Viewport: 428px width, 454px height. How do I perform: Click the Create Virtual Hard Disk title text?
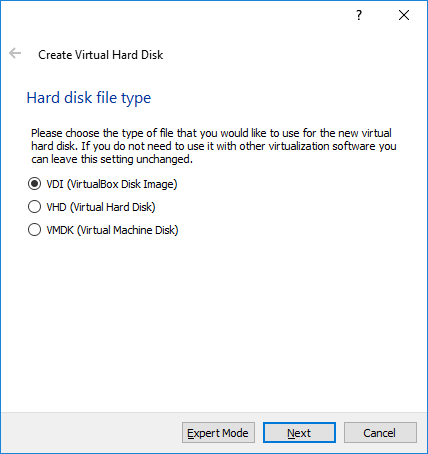(100, 55)
